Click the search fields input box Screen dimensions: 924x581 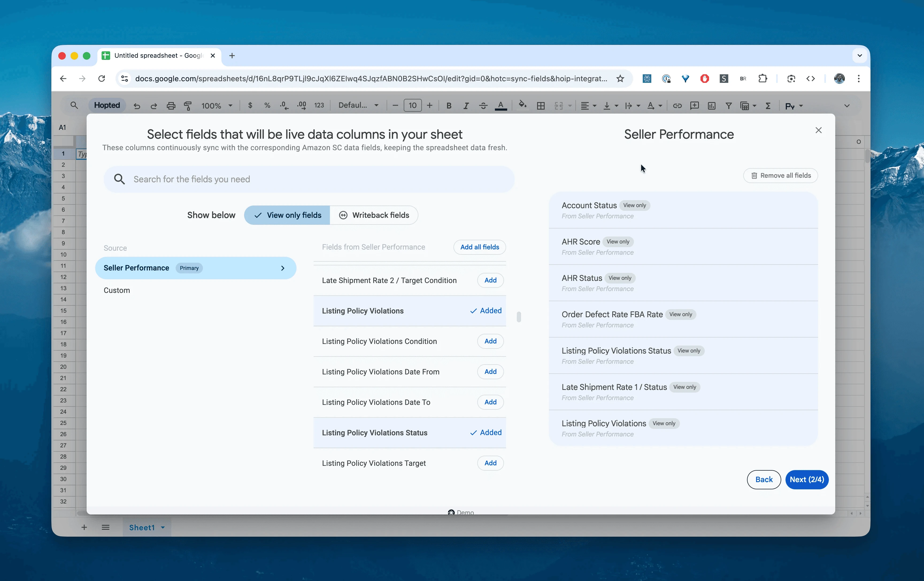click(x=309, y=180)
